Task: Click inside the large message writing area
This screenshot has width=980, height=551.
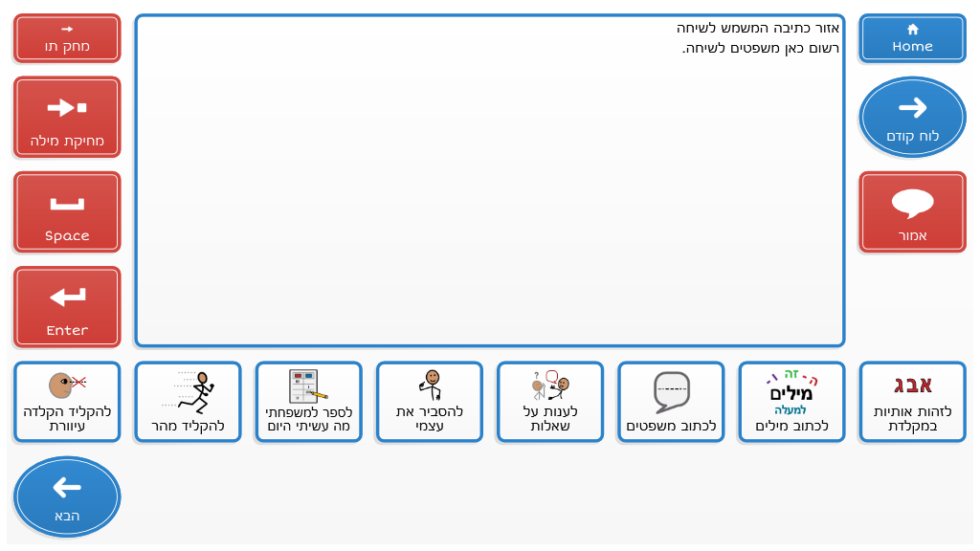Action: 489,210
